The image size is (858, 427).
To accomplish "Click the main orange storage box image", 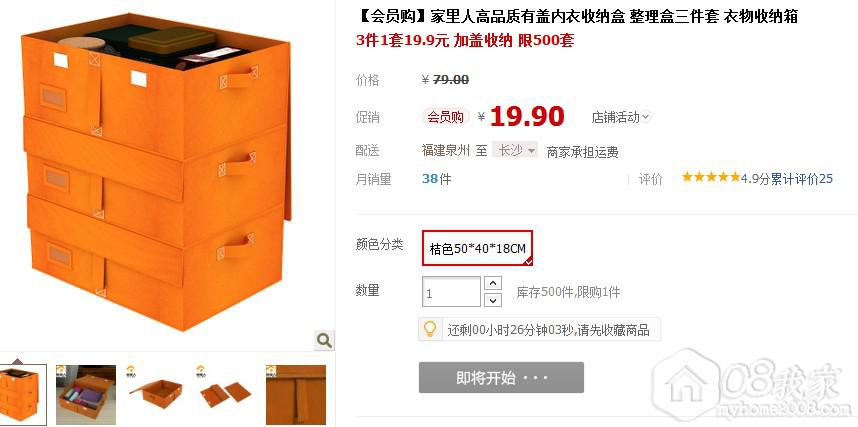I will [x=156, y=172].
